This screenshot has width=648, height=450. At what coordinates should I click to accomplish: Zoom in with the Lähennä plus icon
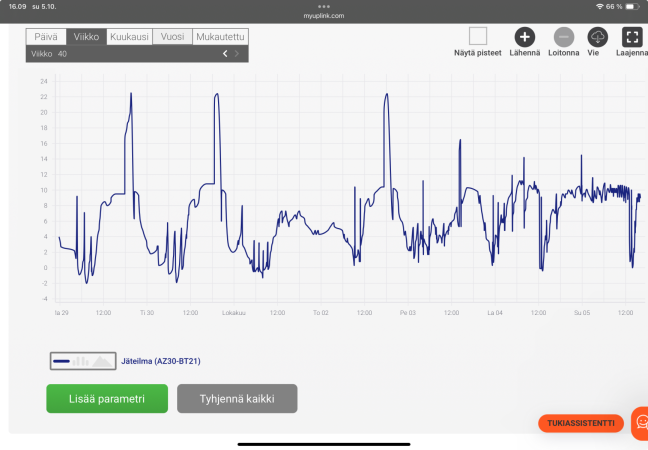tap(524, 37)
